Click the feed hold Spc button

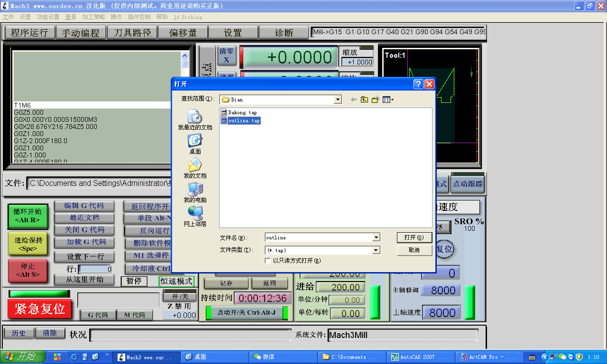coord(28,244)
